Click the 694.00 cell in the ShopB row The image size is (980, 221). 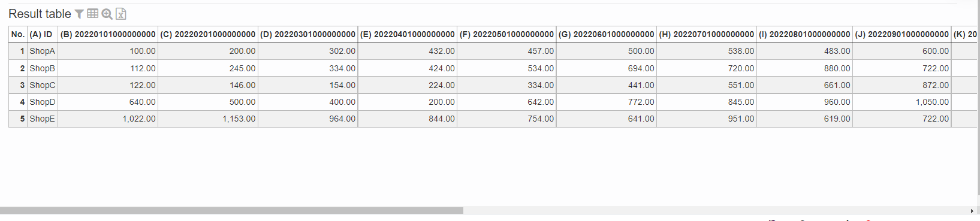606,68
